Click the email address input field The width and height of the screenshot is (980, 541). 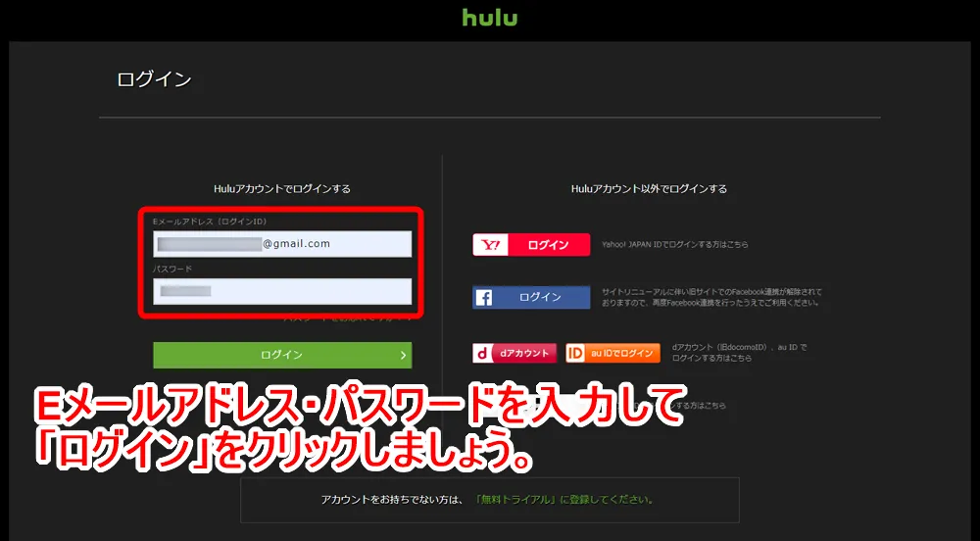(x=282, y=244)
